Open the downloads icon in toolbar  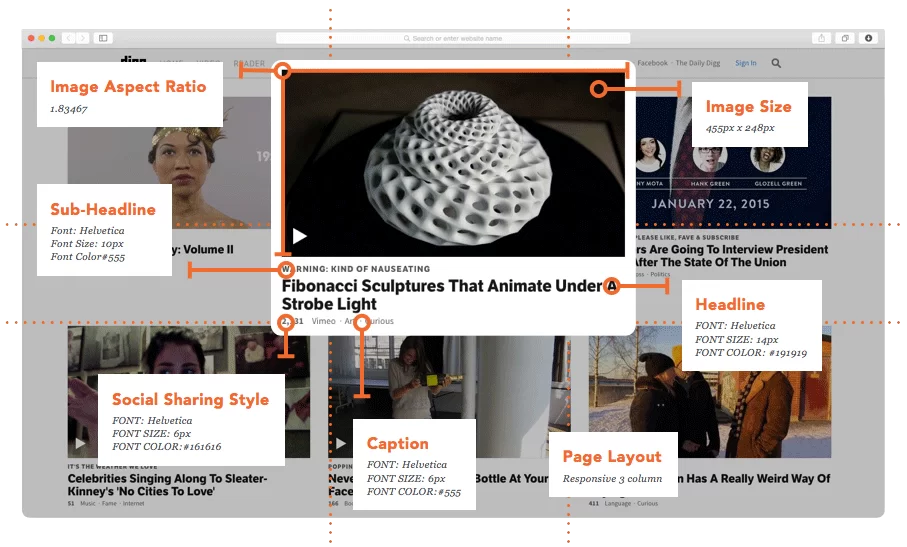[867, 38]
